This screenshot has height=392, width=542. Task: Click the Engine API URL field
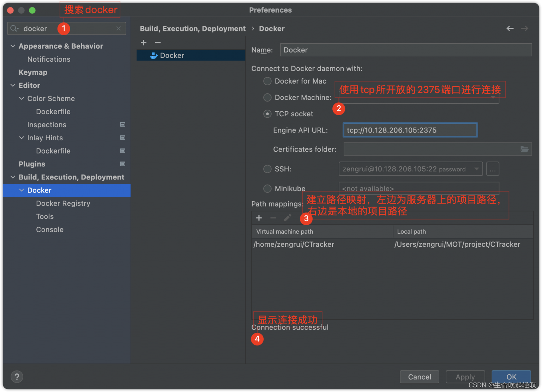[x=410, y=130]
